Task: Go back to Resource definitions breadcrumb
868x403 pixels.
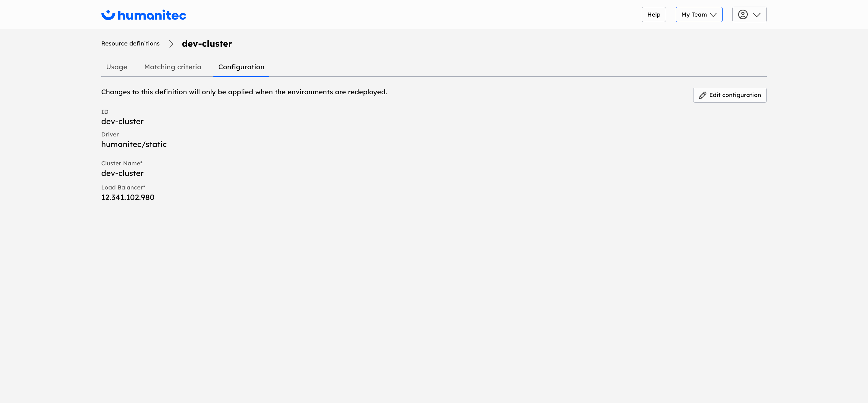Action: 131,43
